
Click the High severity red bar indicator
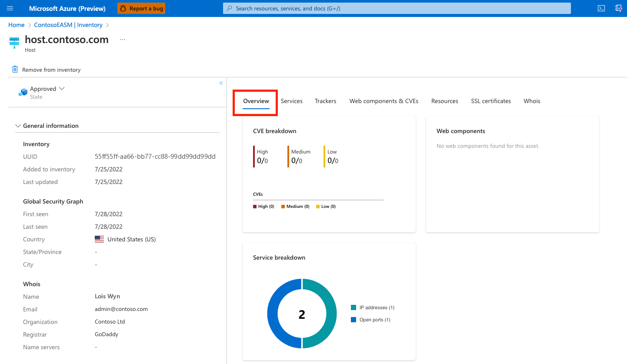click(x=254, y=157)
